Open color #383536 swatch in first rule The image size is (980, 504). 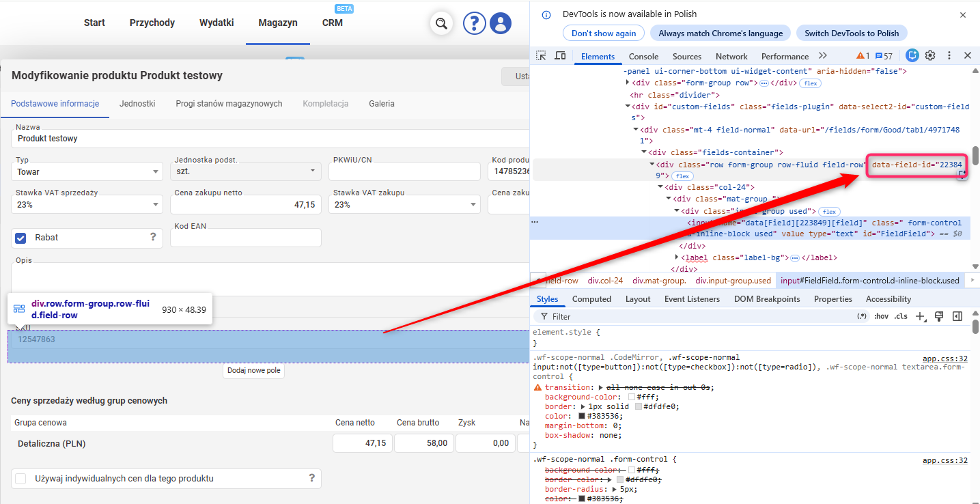coord(582,416)
